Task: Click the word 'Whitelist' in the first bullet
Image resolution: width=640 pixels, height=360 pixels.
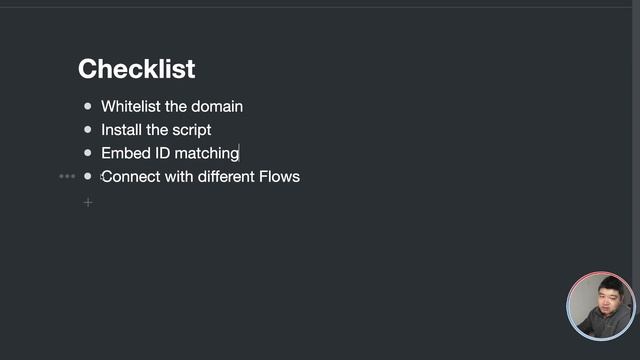Action: 131,107
